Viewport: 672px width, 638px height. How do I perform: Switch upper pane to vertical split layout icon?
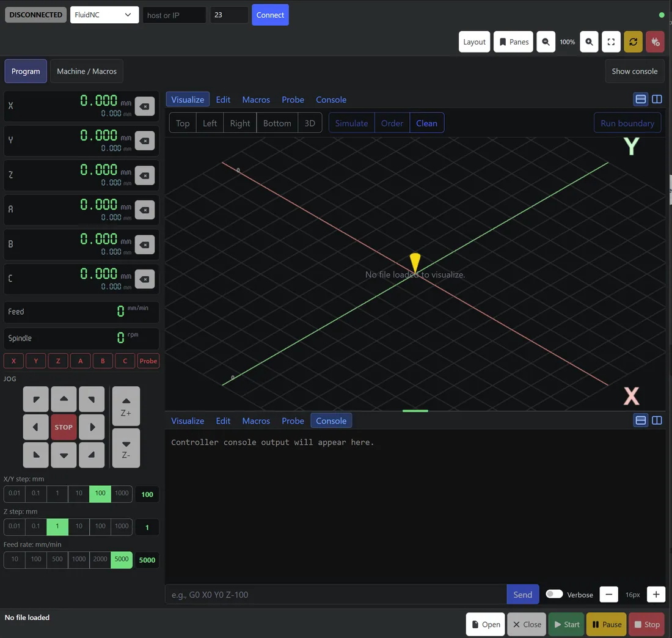(657, 99)
